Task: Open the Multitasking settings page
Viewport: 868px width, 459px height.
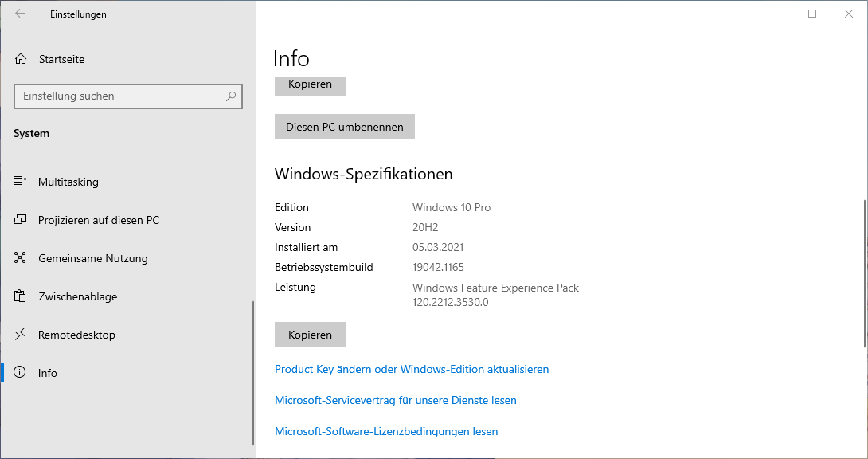Action: (x=68, y=182)
